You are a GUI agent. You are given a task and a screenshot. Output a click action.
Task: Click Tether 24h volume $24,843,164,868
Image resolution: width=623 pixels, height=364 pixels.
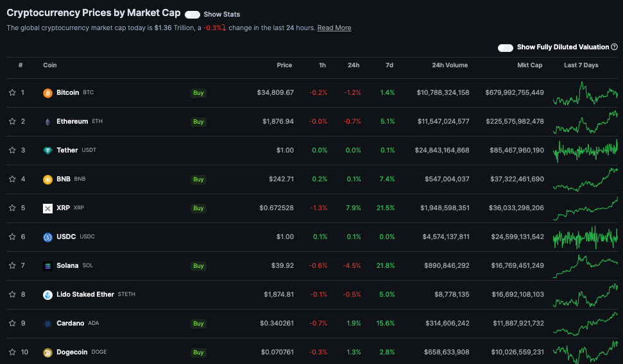tap(442, 150)
